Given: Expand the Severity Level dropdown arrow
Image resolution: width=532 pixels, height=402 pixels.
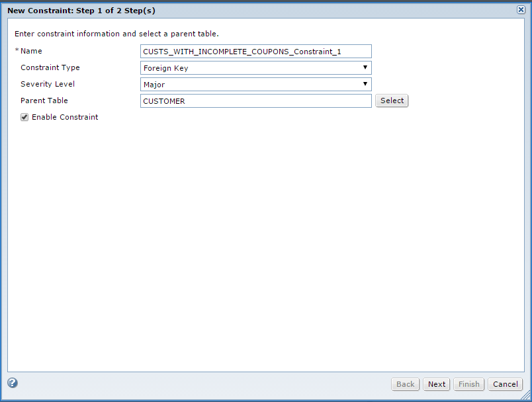Looking at the screenshot, I should click(x=365, y=84).
